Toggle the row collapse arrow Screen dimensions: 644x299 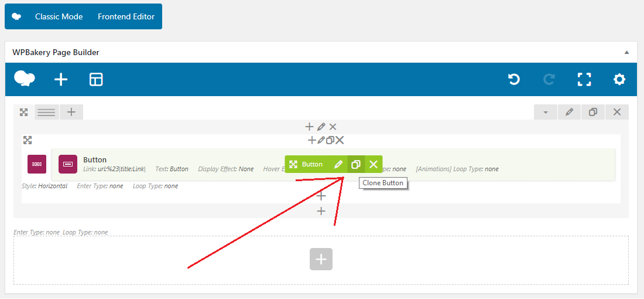[x=546, y=112]
